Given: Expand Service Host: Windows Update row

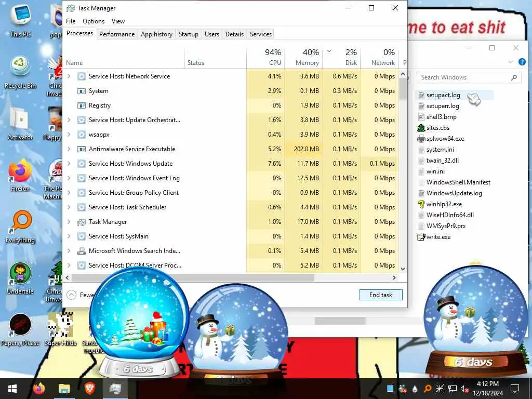Looking at the screenshot, I should coord(69,164).
